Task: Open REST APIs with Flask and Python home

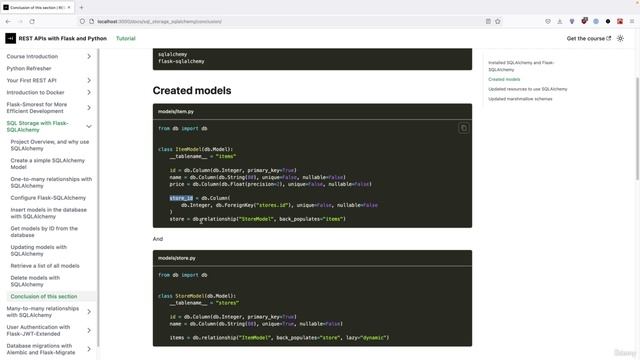Action: [x=62, y=38]
